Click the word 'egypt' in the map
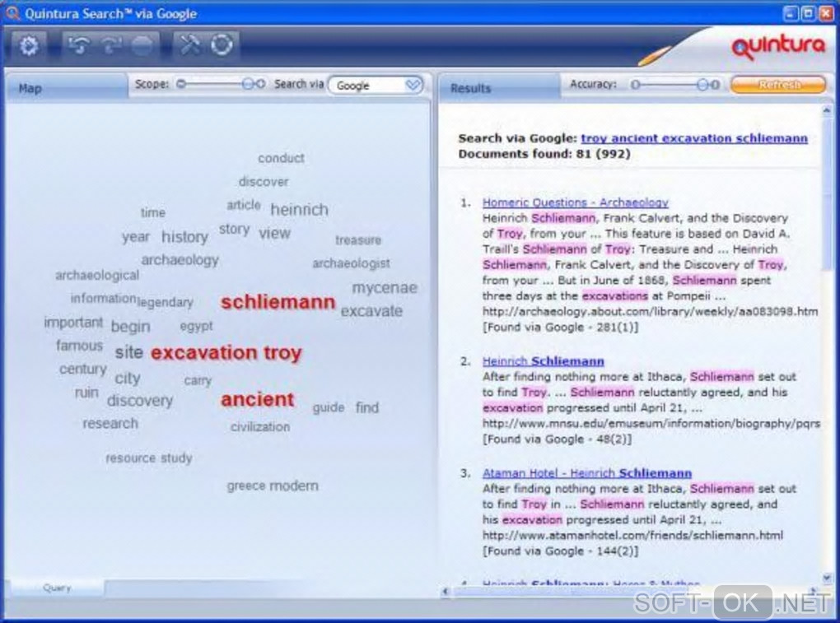840x623 pixels. (196, 326)
